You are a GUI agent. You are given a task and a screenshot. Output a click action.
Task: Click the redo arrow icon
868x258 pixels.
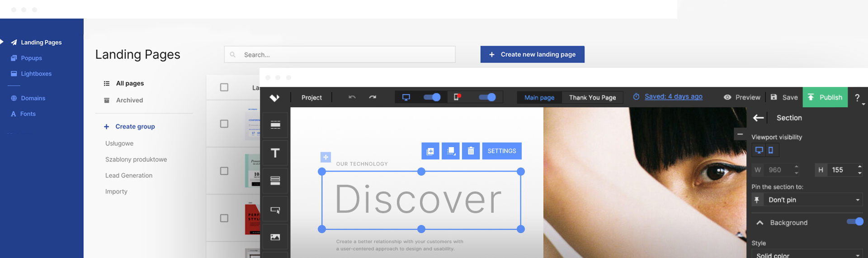pyautogui.click(x=373, y=97)
